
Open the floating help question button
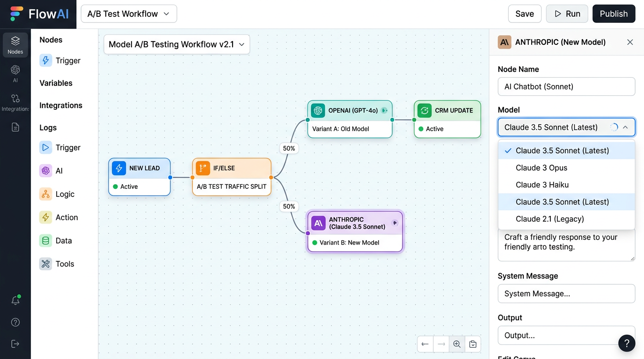point(627,343)
